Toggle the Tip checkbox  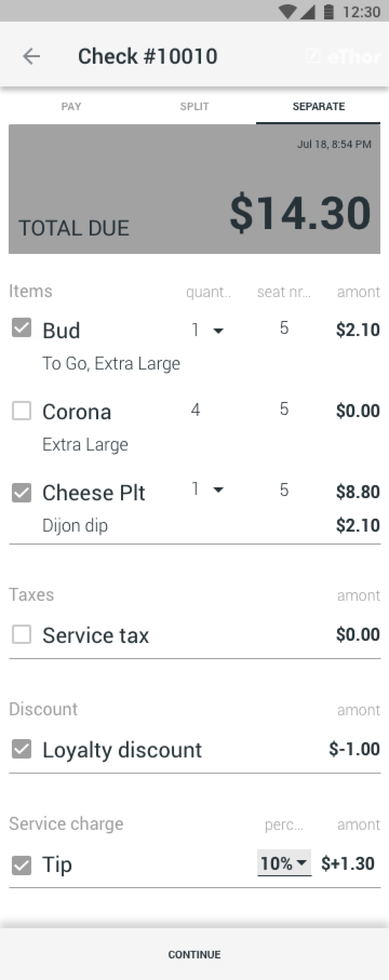[x=21, y=865]
